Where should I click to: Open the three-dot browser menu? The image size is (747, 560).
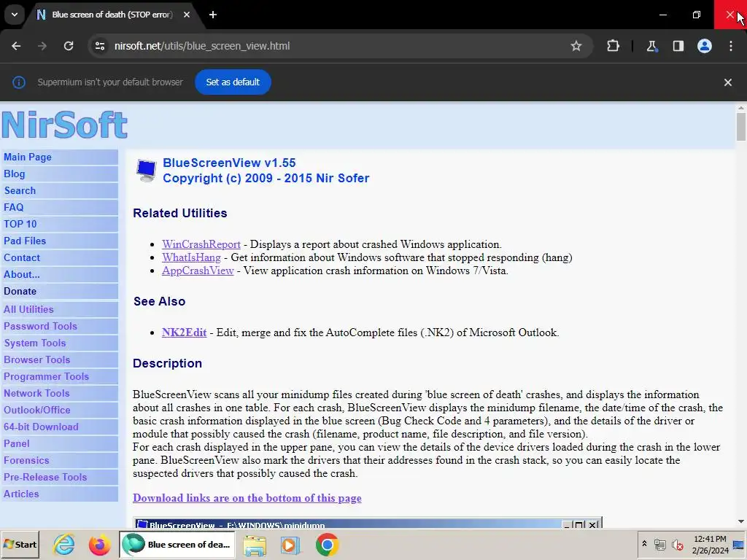(x=731, y=46)
